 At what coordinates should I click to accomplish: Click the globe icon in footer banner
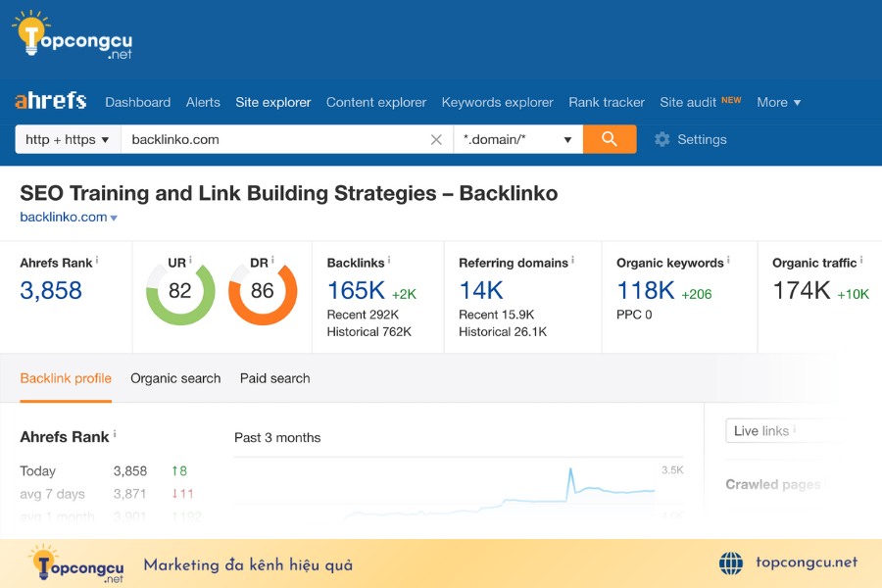point(731,563)
